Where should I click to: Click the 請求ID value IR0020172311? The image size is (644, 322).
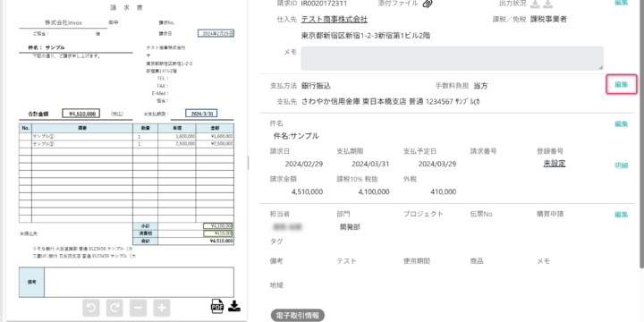pos(324,4)
